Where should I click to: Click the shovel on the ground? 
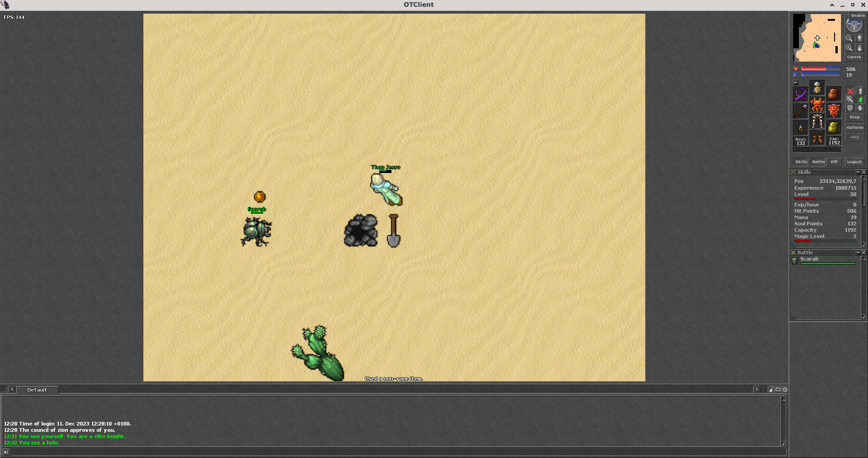393,230
